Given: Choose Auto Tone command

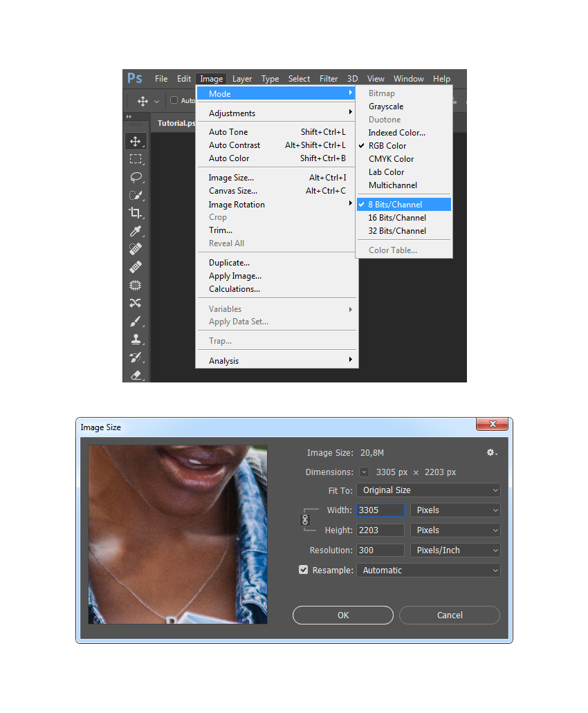Looking at the screenshot, I should click(x=277, y=132).
